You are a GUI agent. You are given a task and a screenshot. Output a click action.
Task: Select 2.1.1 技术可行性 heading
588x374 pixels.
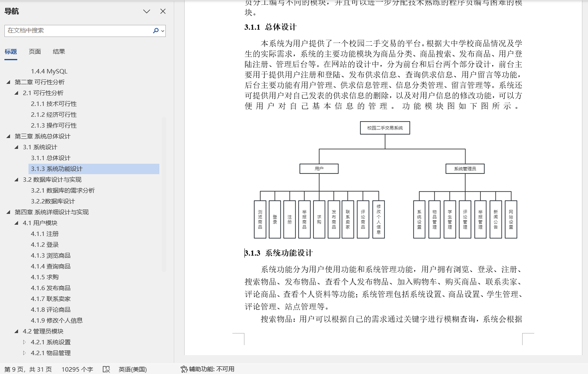pos(54,104)
